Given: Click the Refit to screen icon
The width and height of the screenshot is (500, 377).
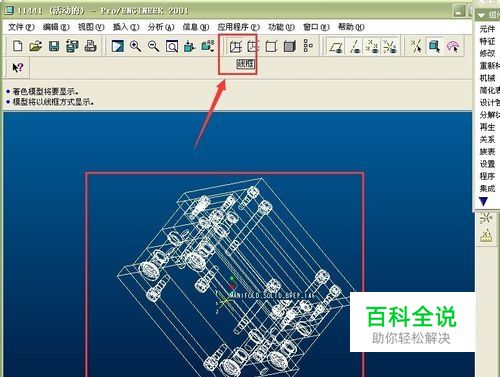Looking at the screenshot, I should pos(172,46).
